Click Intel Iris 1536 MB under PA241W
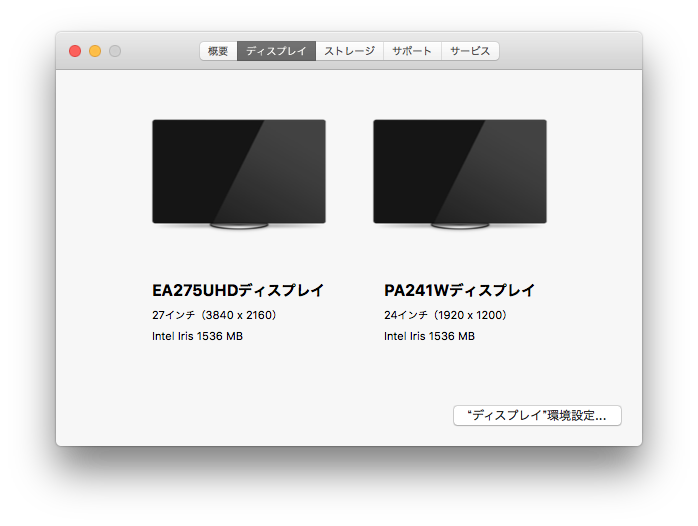 429,336
